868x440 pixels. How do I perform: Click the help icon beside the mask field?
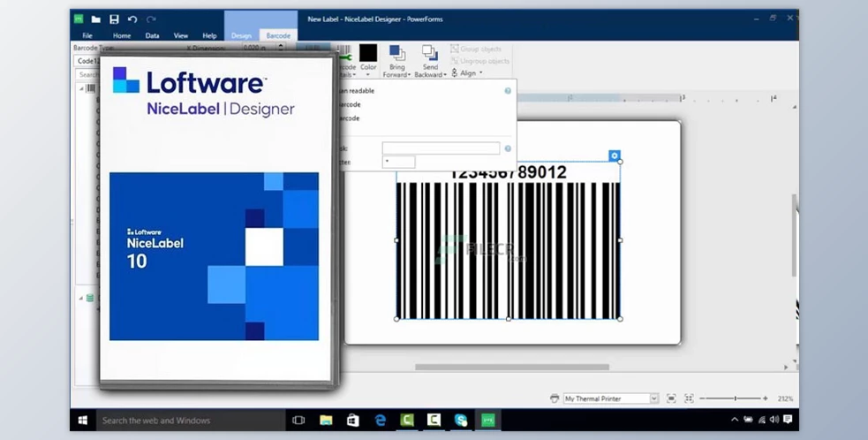point(508,148)
